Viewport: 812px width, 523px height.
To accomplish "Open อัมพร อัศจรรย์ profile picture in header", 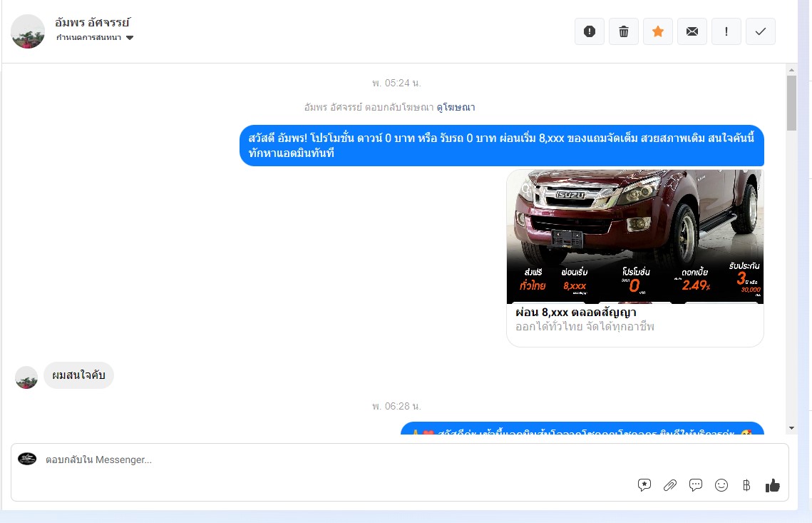I will click(27, 31).
